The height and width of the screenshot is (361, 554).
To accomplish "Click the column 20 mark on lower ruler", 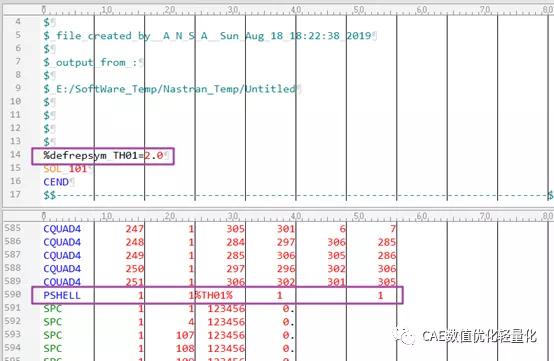I will pyautogui.click(x=170, y=215).
